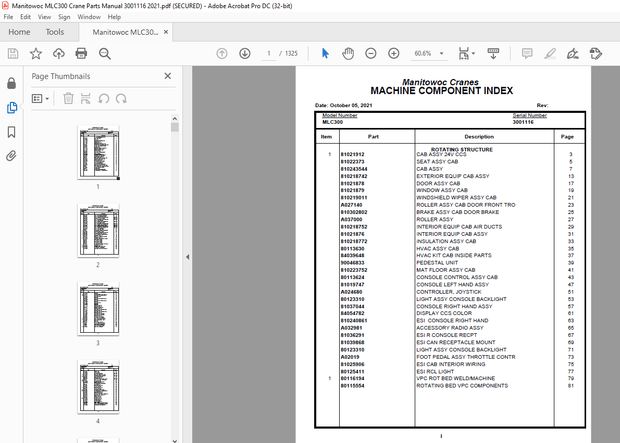Click the page number input field
The height and width of the screenshot is (443, 620).
(x=267, y=53)
